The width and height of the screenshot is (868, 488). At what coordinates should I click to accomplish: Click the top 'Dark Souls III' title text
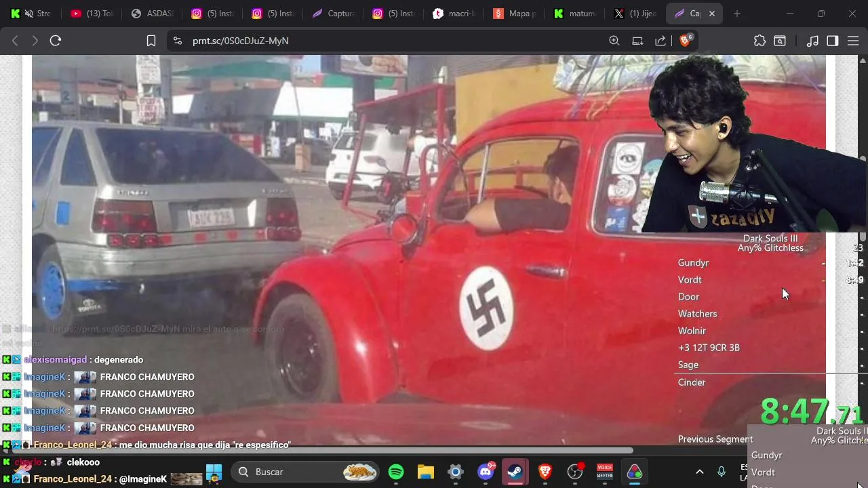[770, 239]
